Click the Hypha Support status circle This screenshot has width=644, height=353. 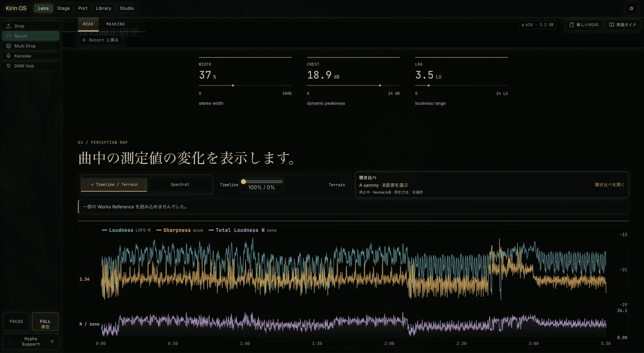[x=10, y=341]
